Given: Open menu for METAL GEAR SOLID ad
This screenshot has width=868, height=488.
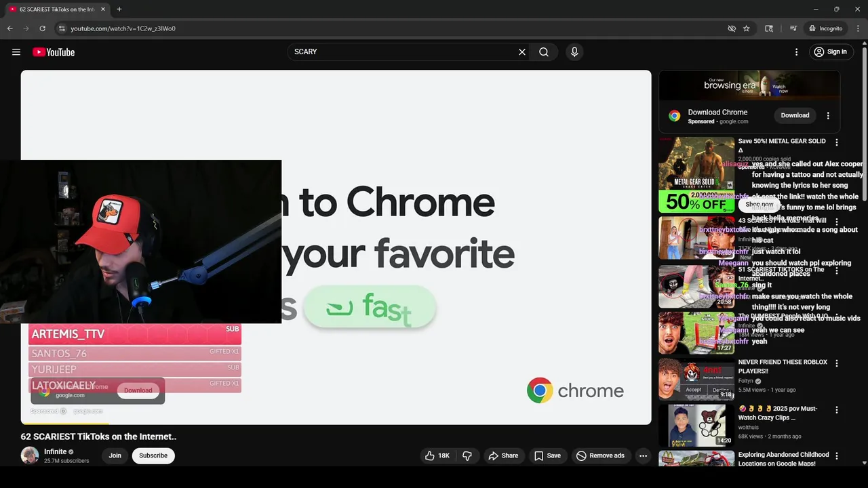Looking at the screenshot, I should pos(837,142).
